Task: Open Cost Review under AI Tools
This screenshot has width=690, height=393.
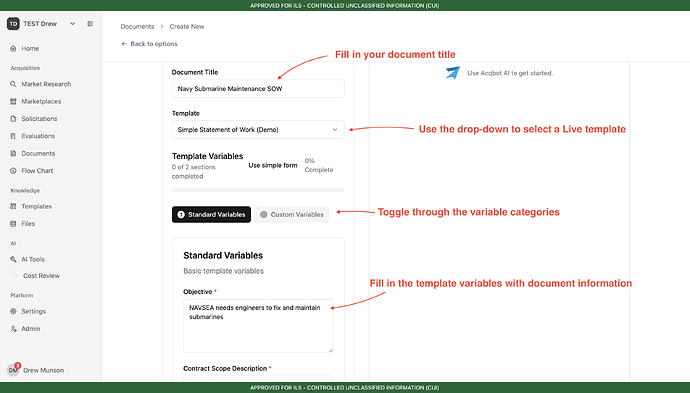Action: (41, 275)
